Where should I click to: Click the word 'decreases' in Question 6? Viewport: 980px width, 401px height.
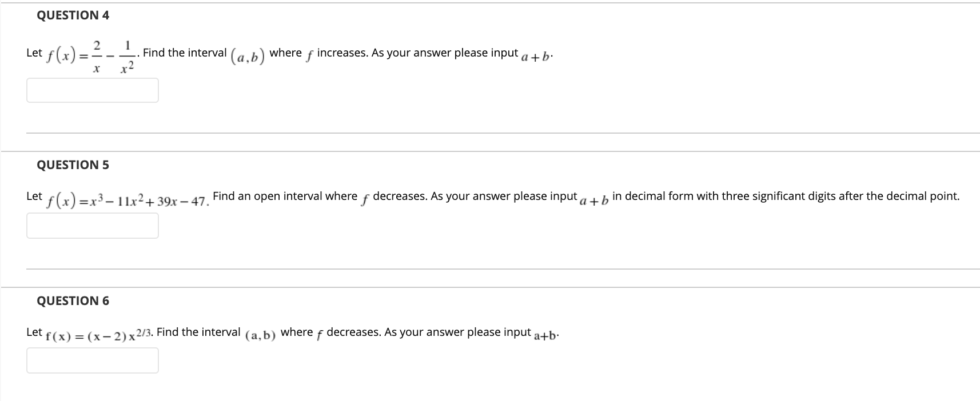[x=353, y=332]
